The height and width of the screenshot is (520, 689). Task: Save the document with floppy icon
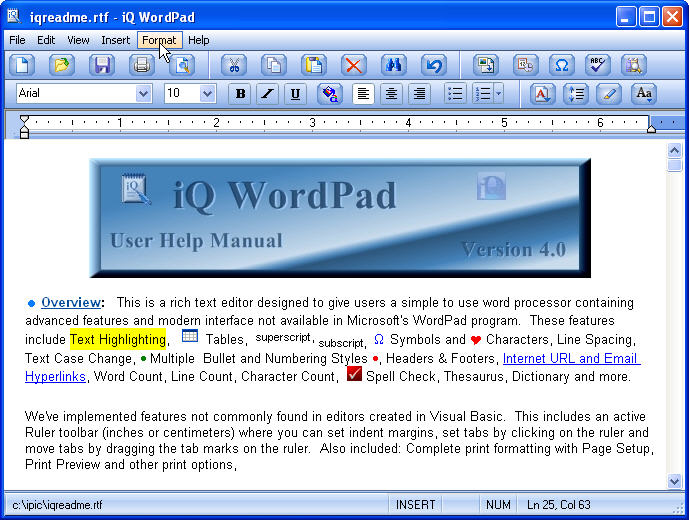[102, 66]
